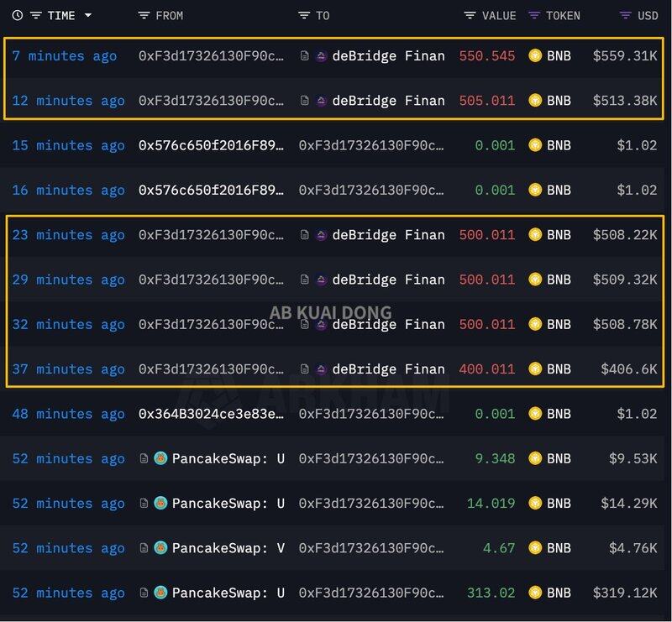Open the TO column filter

coord(304,15)
